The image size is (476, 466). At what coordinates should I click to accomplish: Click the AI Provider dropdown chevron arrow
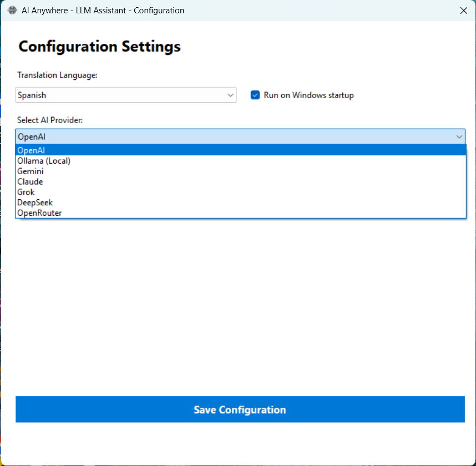coord(459,137)
